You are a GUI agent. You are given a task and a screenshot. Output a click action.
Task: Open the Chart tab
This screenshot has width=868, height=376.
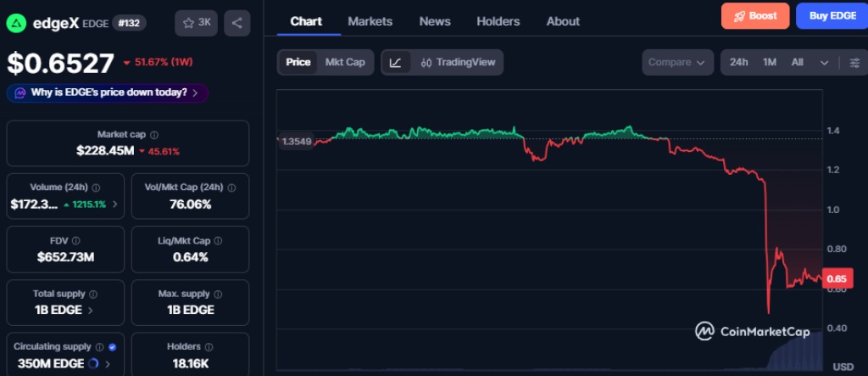pyautogui.click(x=306, y=21)
